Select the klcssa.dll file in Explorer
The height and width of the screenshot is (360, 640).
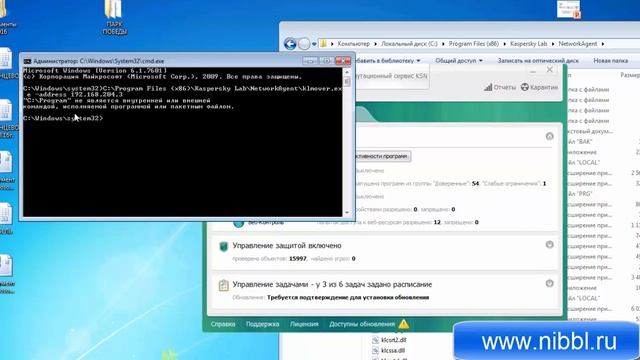(388, 350)
